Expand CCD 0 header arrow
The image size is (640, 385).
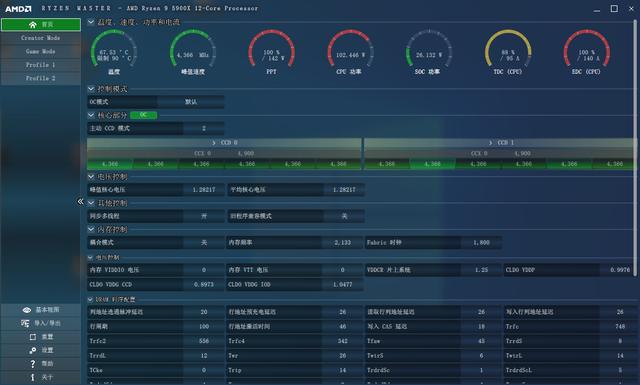coord(214,143)
